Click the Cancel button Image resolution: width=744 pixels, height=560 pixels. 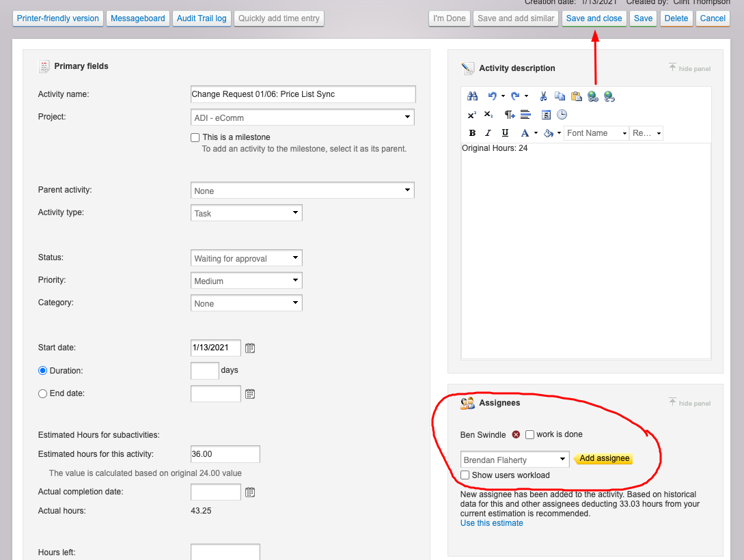click(713, 18)
